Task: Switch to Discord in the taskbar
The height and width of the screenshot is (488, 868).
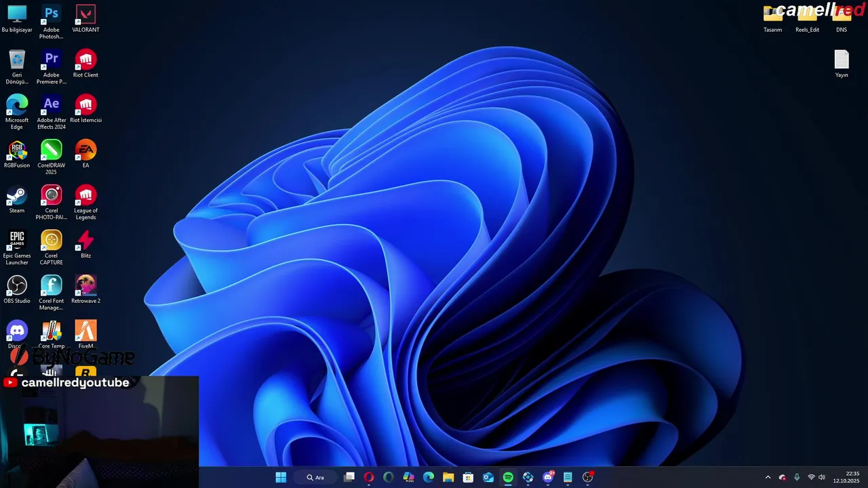Action: coord(548,477)
